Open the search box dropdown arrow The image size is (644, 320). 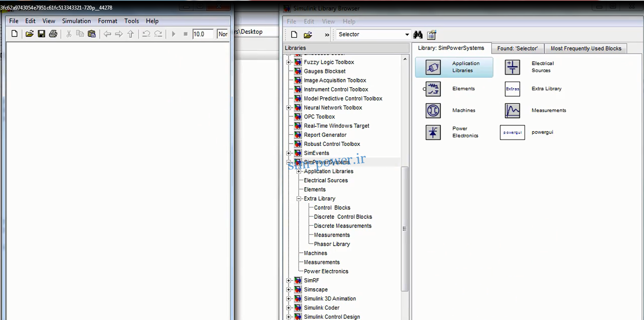(x=407, y=34)
